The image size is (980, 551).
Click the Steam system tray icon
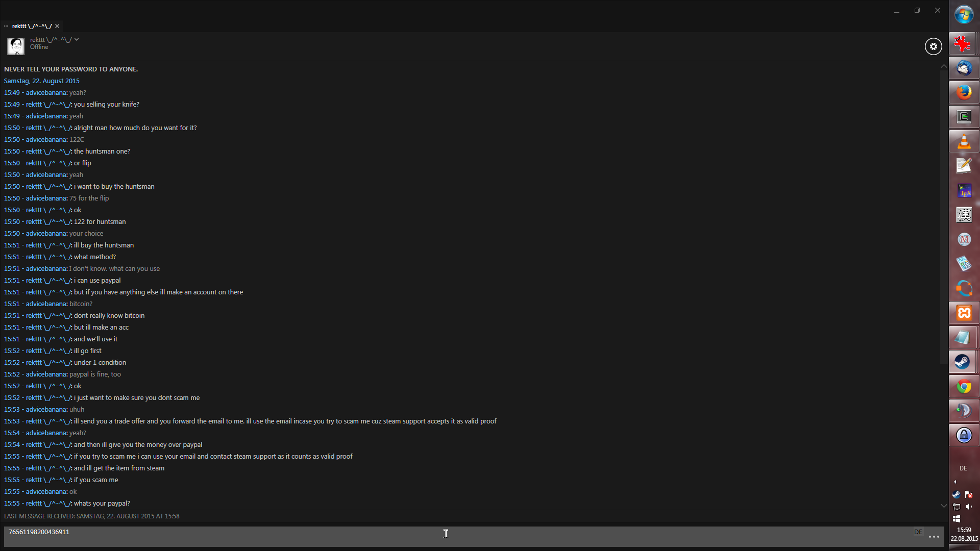coord(956,494)
